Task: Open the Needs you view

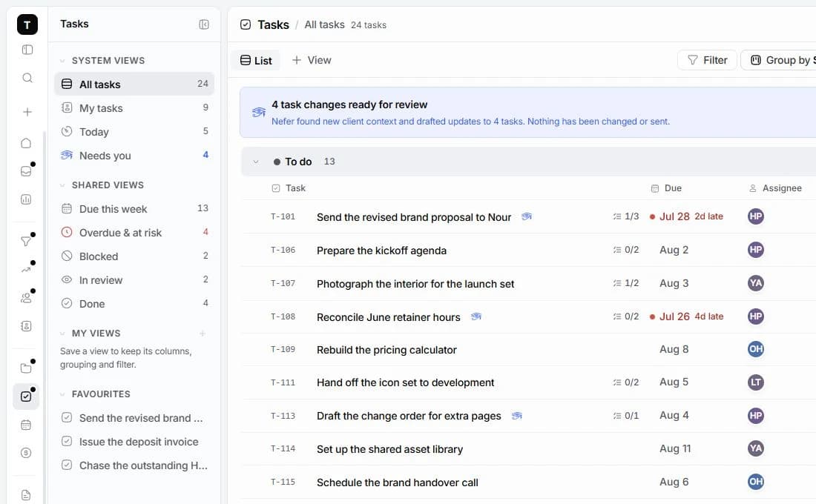Action: [134, 155]
